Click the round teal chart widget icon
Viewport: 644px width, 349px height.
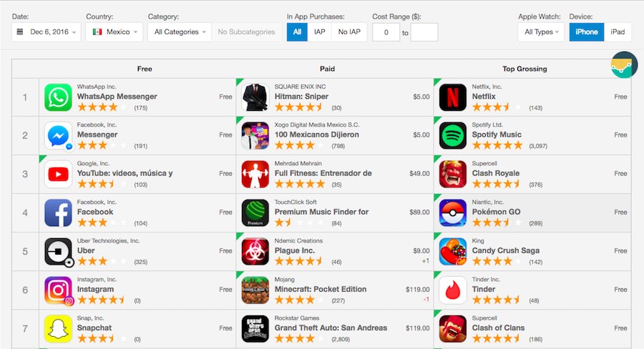tap(624, 65)
